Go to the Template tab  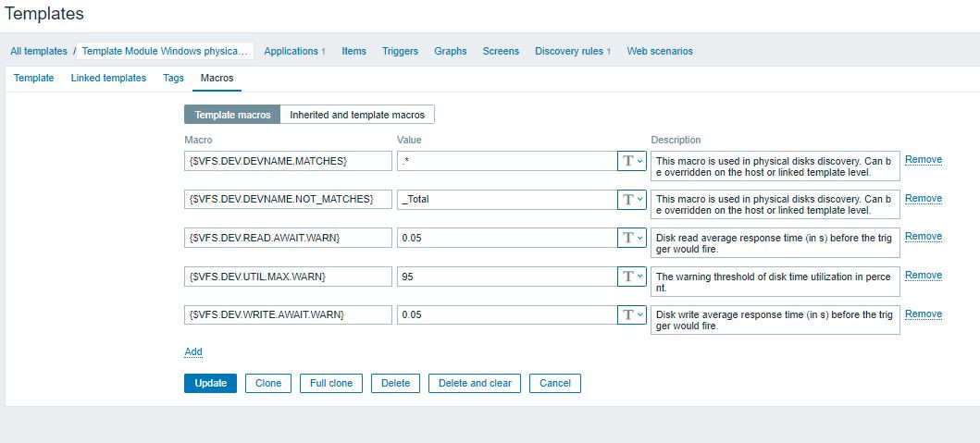click(x=33, y=79)
